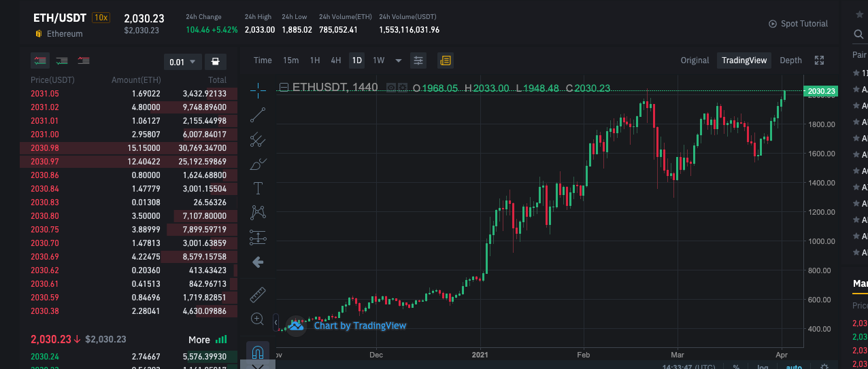The image size is (868, 369).
Task: Select the 4H interval
Action: [x=336, y=60]
